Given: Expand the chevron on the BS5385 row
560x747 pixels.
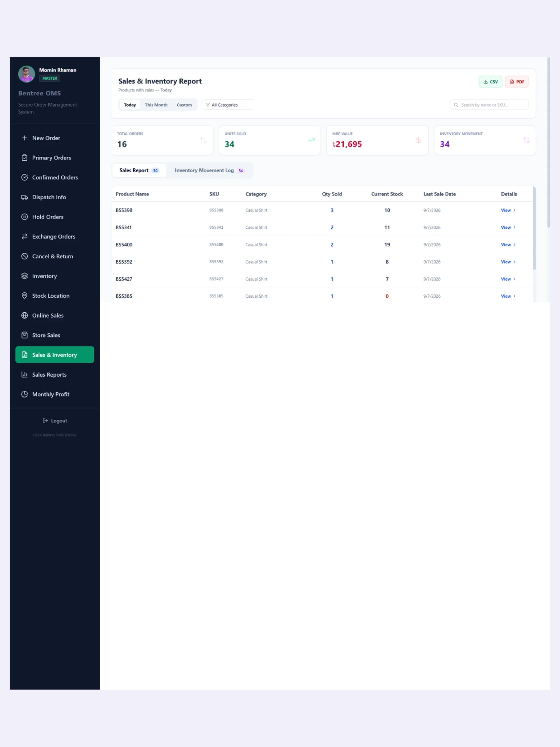Looking at the screenshot, I should click(514, 296).
